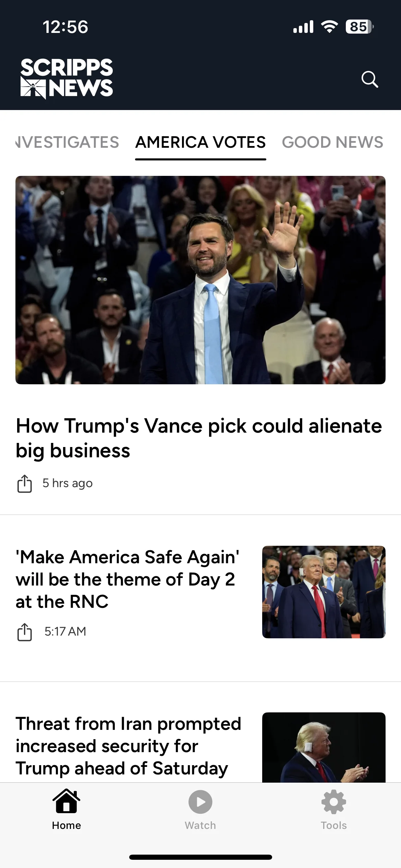Tap the Wi-Fi status icon
The height and width of the screenshot is (868, 401).
[329, 27]
